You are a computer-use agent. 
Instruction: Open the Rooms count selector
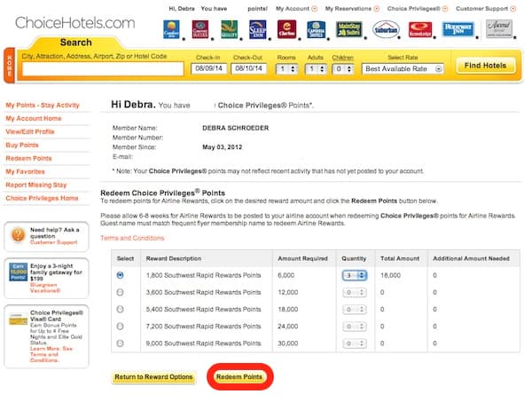pyautogui.click(x=286, y=69)
